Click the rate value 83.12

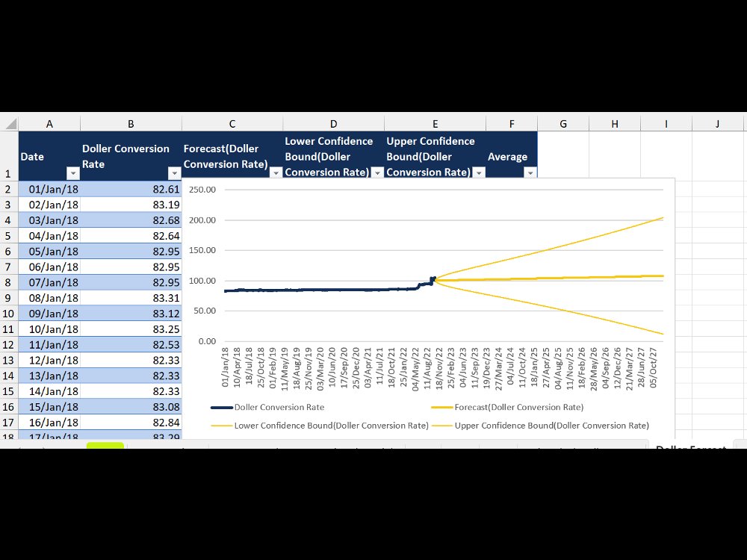click(x=131, y=314)
